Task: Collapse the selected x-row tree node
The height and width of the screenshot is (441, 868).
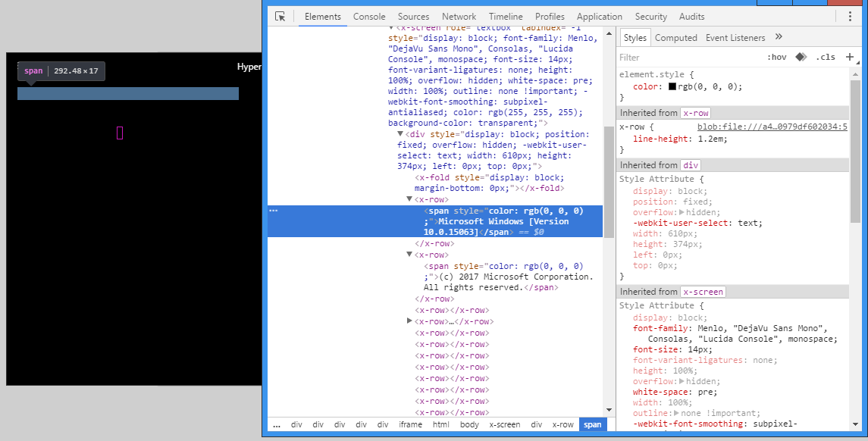Action: [409, 199]
